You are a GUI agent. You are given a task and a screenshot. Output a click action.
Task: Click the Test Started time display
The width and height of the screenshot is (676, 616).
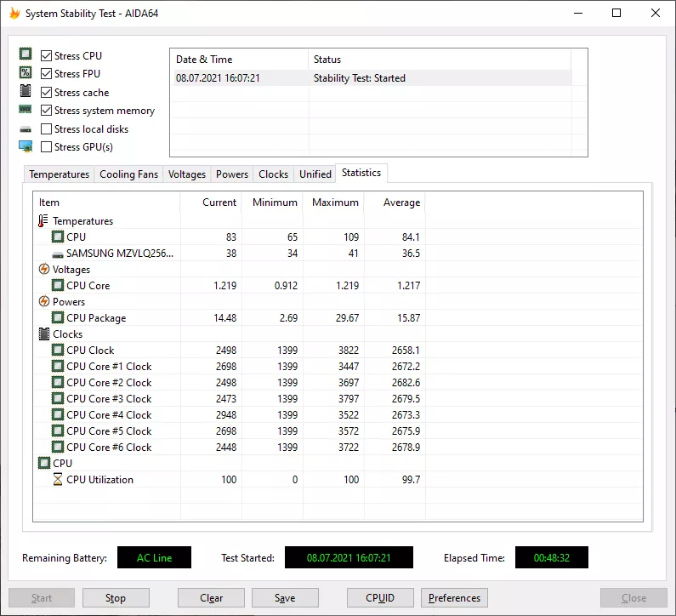349,558
